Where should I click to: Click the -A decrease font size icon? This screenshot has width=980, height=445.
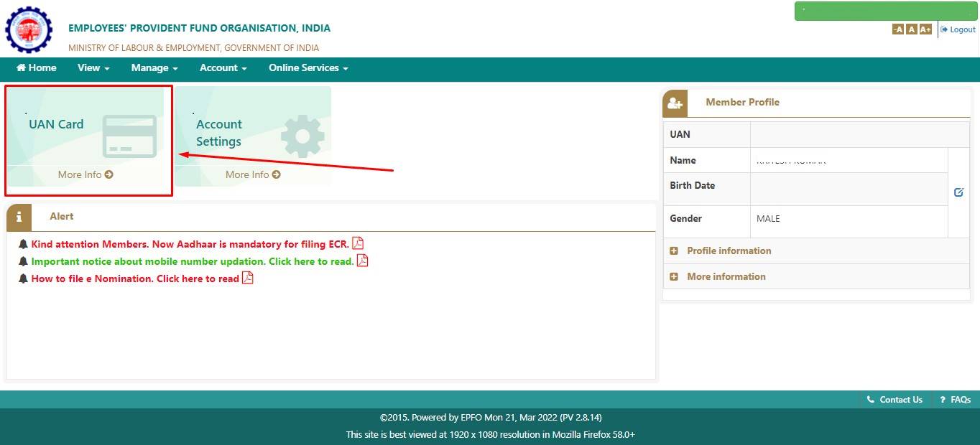[898, 29]
